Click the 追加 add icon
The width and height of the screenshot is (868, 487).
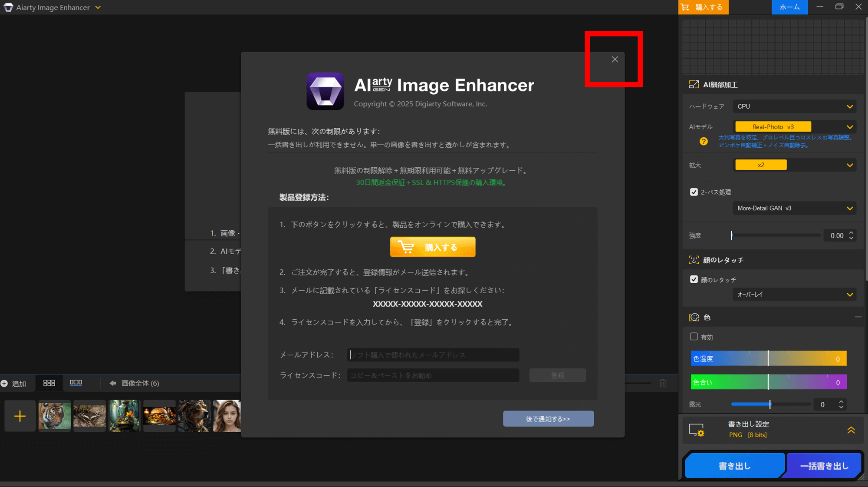[x=4, y=383]
